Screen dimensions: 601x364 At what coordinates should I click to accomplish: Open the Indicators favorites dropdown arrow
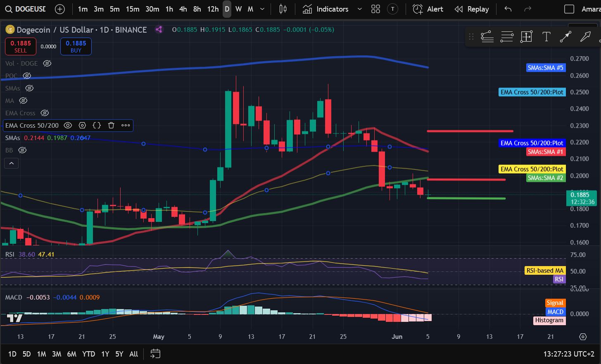359,9
